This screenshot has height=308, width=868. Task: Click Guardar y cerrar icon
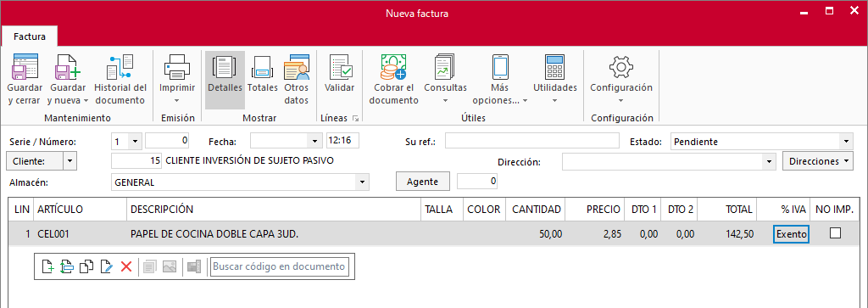click(25, 67)
